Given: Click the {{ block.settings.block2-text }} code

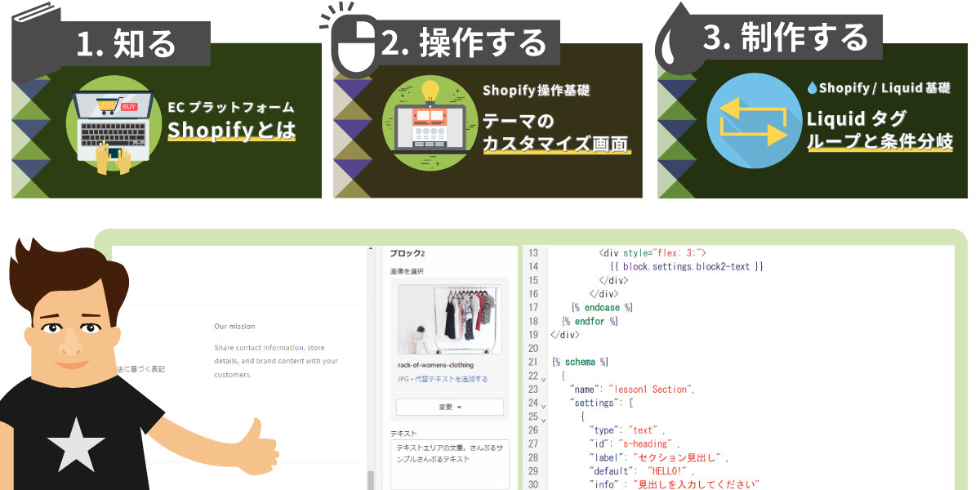Looking at the screenshot, I should point(686,266).
